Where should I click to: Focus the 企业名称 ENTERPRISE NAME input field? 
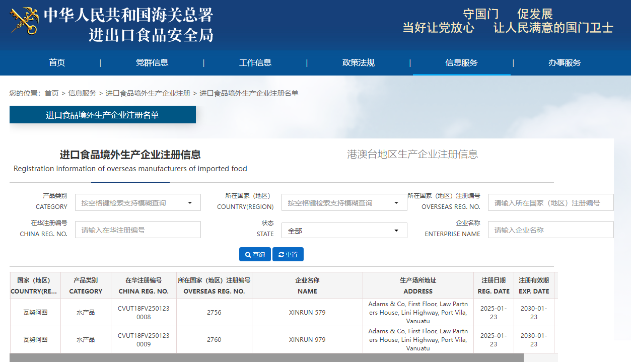[x=550, y=230]
